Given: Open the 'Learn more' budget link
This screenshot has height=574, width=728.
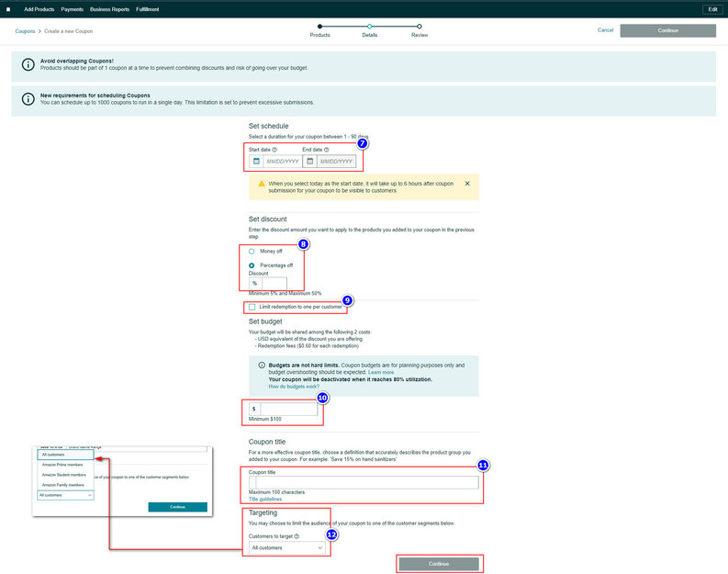Looking at the screenshot, I should (381, 373).
